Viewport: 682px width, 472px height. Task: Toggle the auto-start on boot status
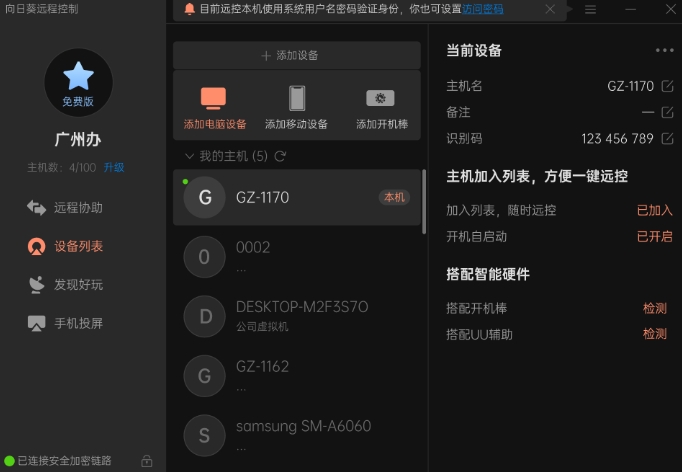tap(655, 237)
